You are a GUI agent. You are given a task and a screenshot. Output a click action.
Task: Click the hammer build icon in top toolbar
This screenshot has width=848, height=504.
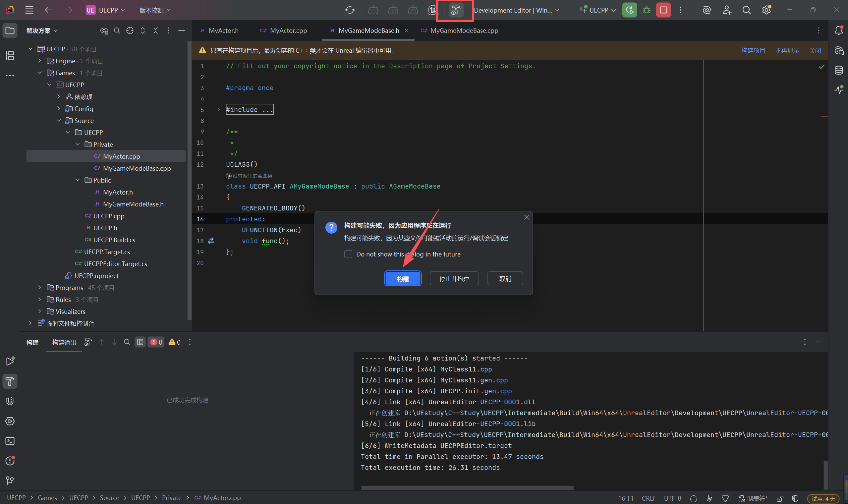point(455,10)
